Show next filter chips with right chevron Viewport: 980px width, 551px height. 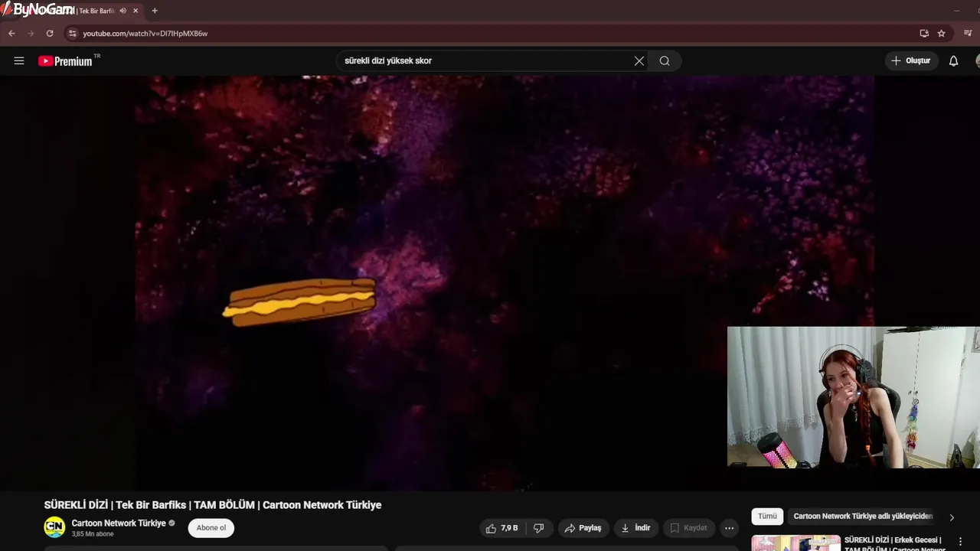(x=952, y=517)
